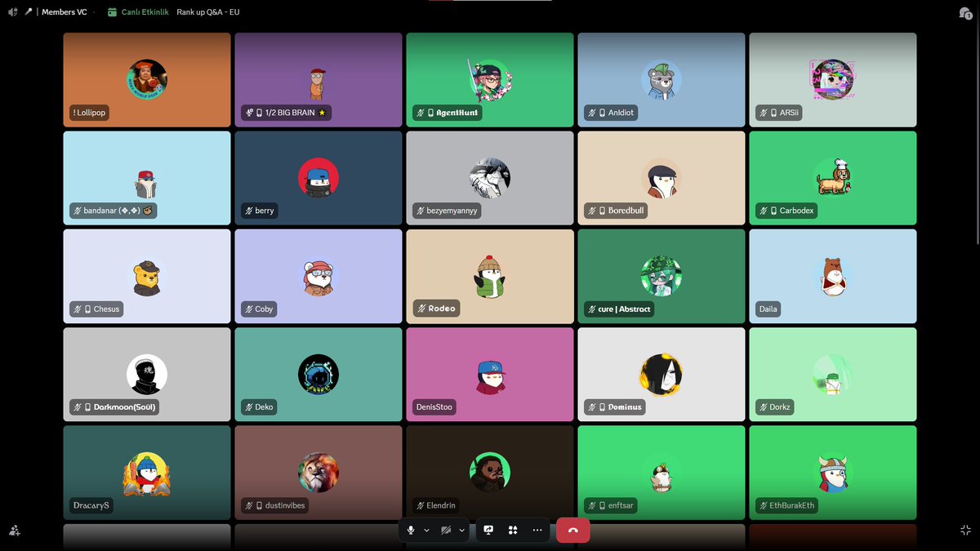
Task: Click the Members VC channel title
Action: [65, 12]
